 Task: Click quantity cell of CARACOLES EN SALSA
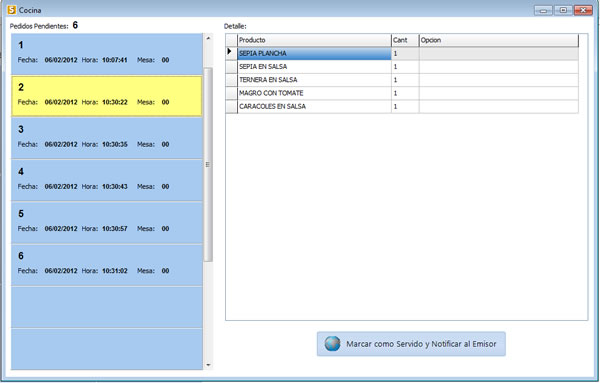(x=405, y=106)
